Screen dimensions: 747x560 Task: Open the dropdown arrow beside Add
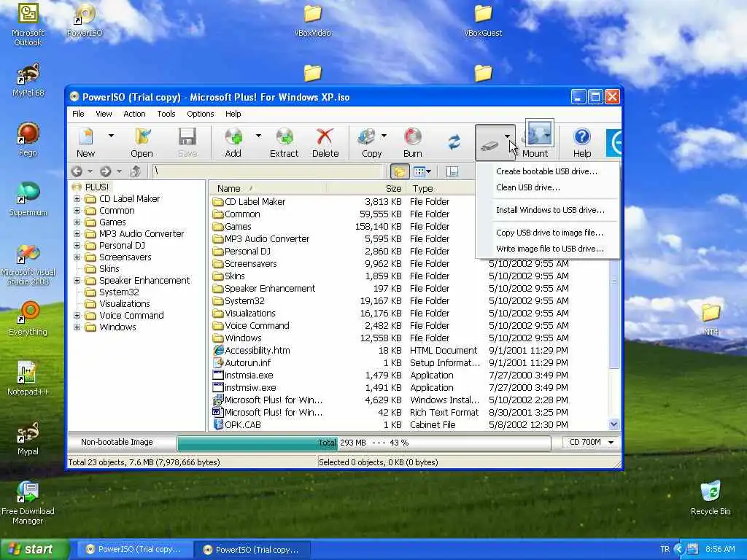258,136
